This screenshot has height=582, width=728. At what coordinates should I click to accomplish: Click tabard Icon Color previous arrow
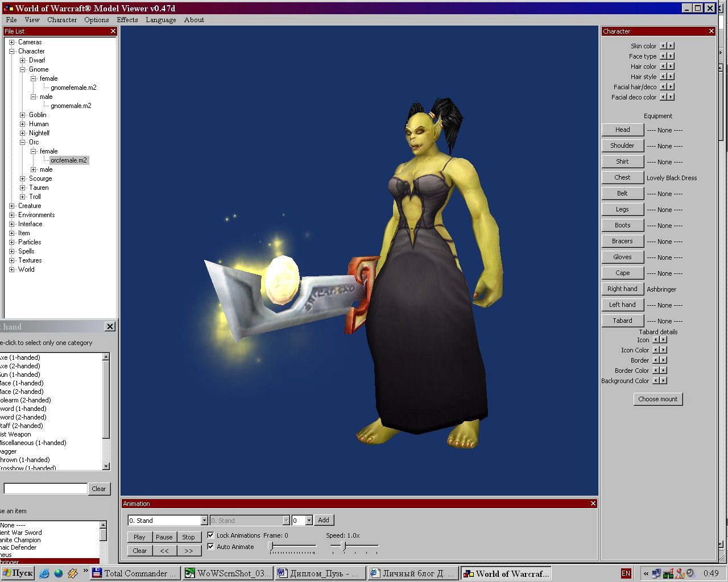click(x=656, y=350)
